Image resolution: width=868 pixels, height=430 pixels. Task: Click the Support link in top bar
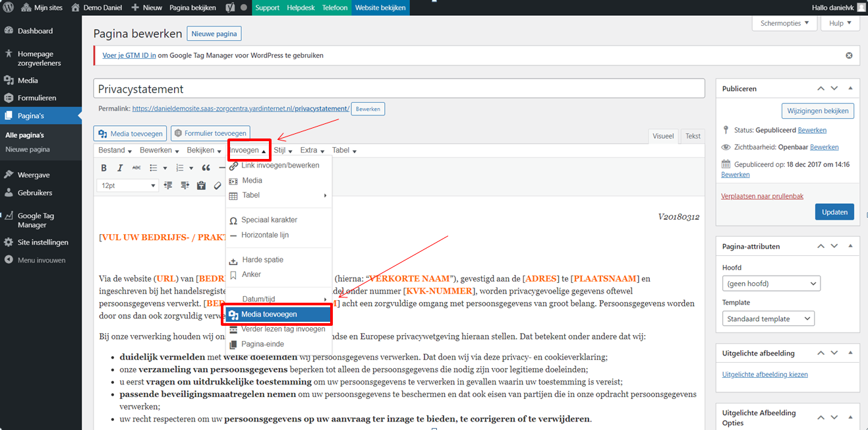[x=267, y=7]
